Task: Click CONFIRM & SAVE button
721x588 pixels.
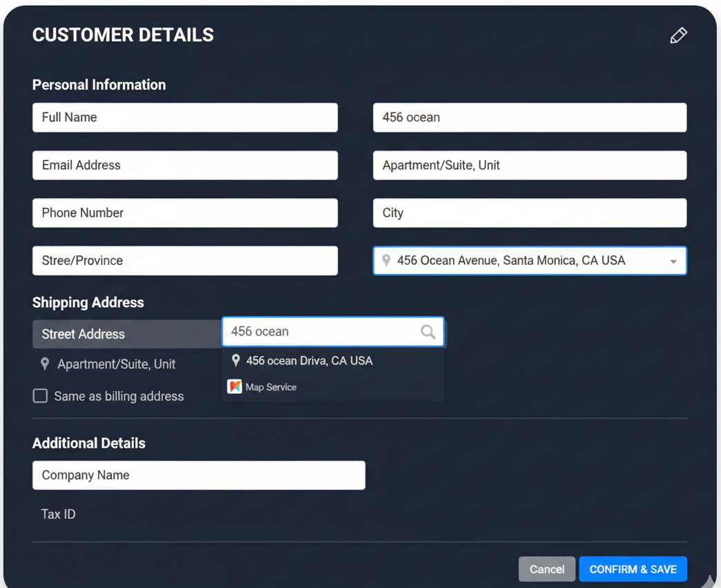Action: tap(633, 569)
